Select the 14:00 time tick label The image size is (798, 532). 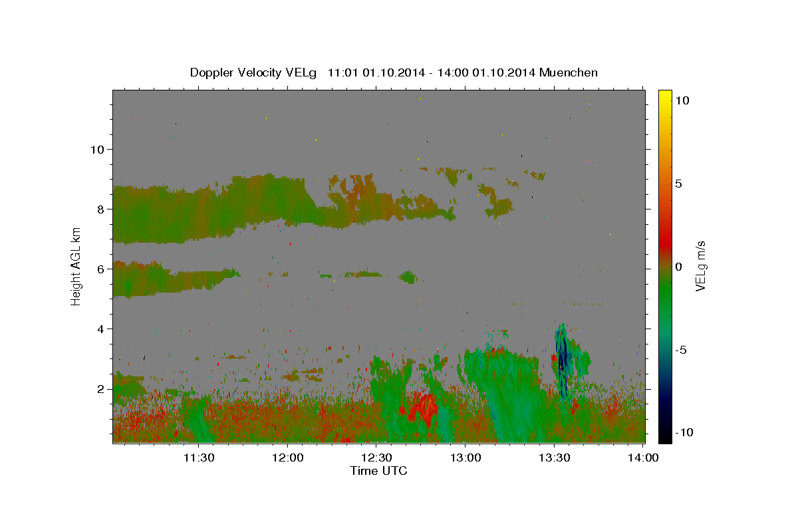[644, 458]
